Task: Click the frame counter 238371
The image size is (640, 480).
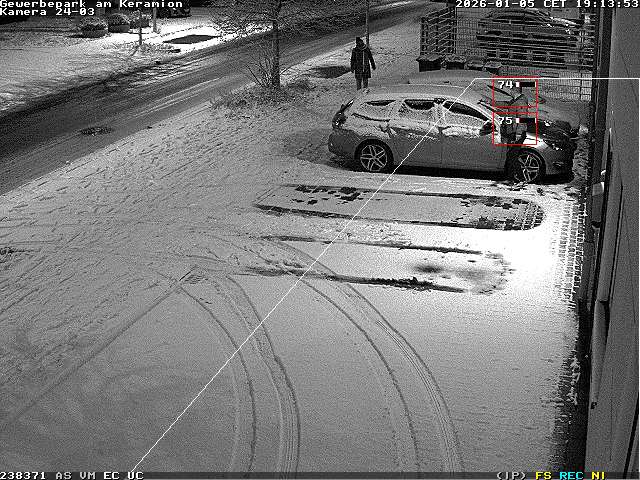Action: (24, 475)
